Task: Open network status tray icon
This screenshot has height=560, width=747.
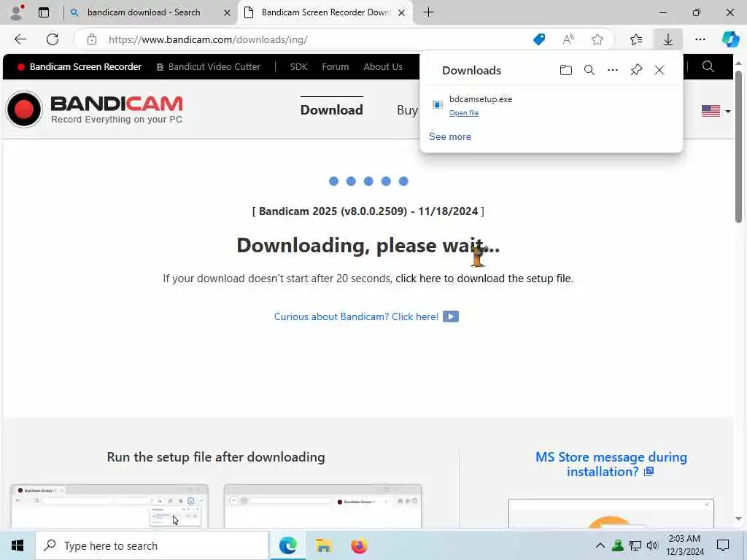Action: (x=635, y=545)
